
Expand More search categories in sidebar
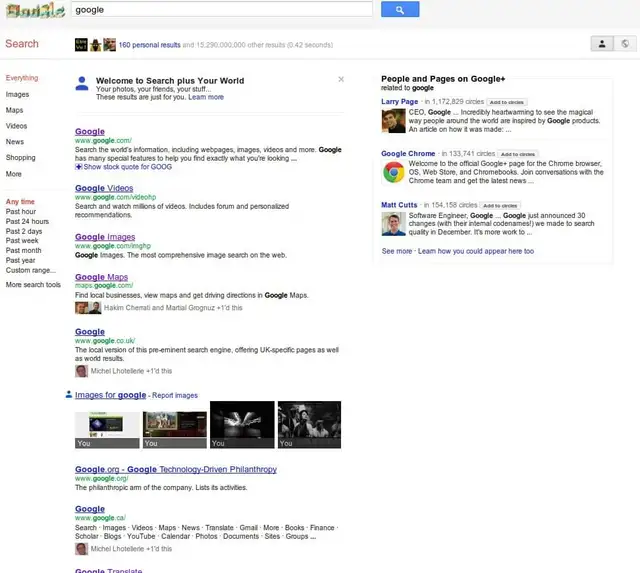[13, 174]
